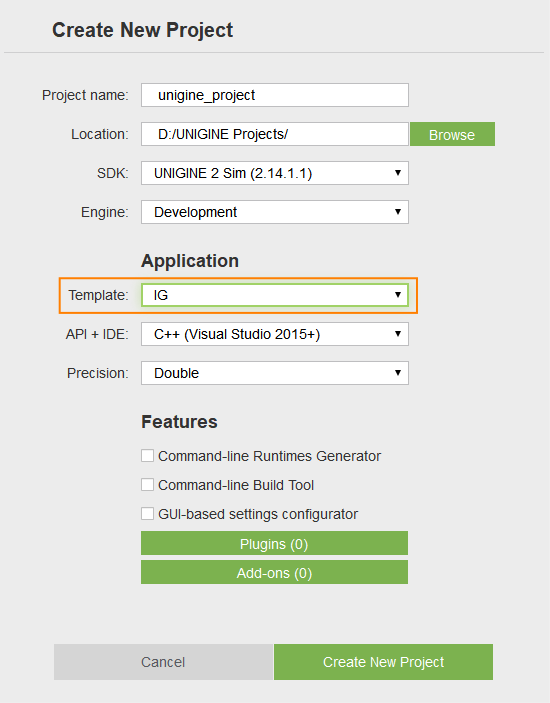This screenshot has width=550, height=703.
Task: Check GUI-based settings configurator option
Action: [147, 514]
